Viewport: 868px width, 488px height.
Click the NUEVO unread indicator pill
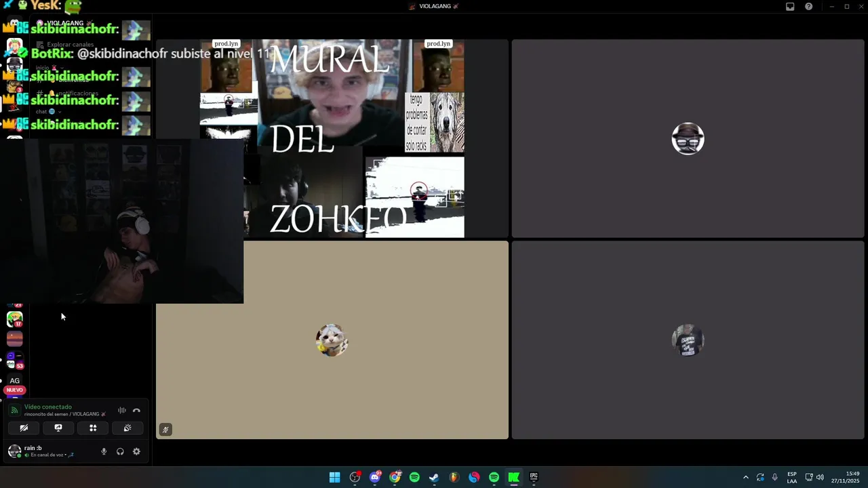[14, 390]
